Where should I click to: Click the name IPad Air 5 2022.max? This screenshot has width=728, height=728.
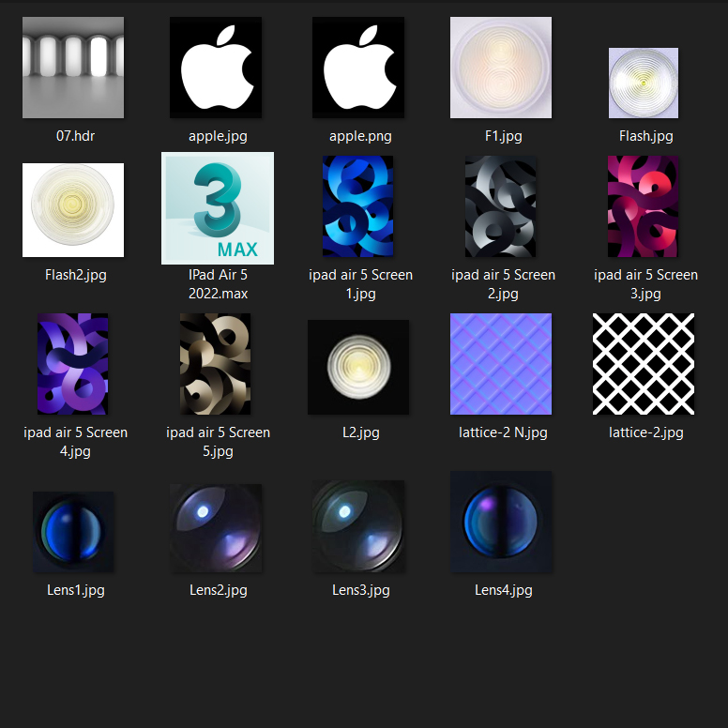point(218,284)
